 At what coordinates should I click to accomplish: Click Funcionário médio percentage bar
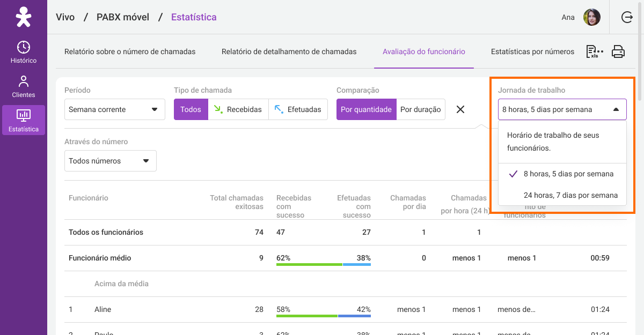324,265
